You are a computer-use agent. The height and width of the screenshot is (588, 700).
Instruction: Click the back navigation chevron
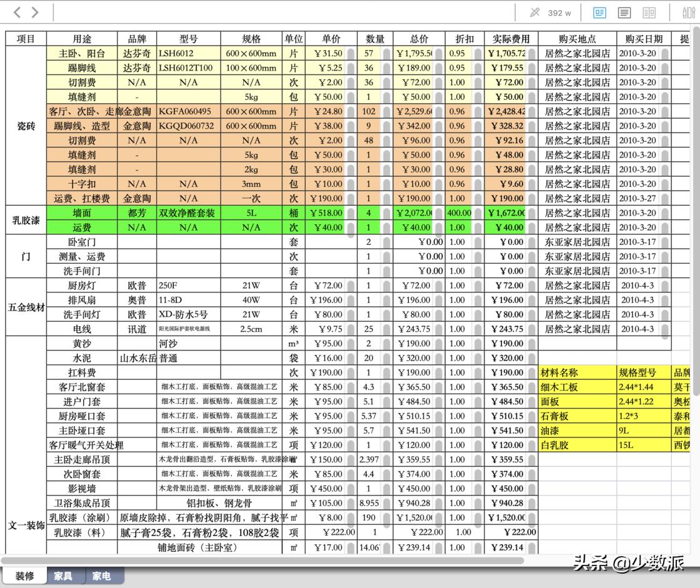(17, 11)
